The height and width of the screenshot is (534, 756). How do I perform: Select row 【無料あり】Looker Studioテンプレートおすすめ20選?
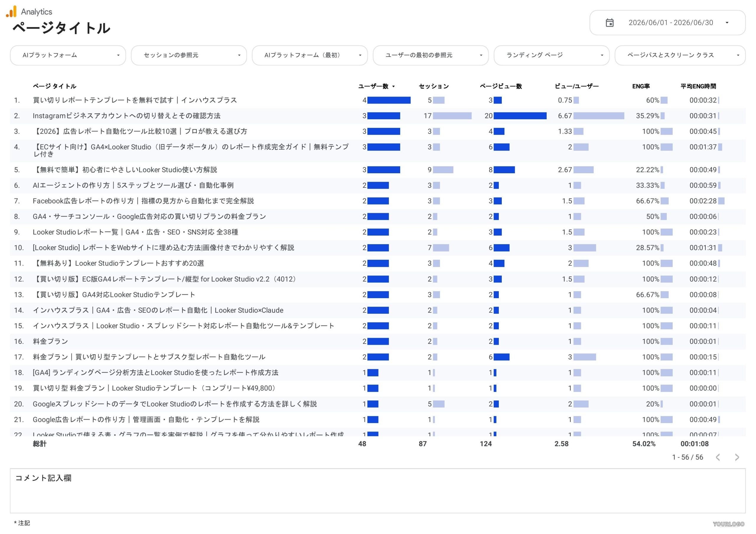[378, 263]
